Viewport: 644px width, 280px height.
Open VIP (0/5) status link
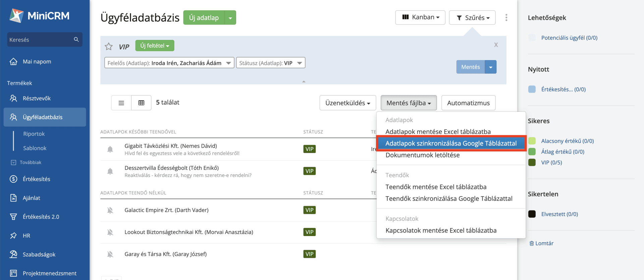point(551,162)
